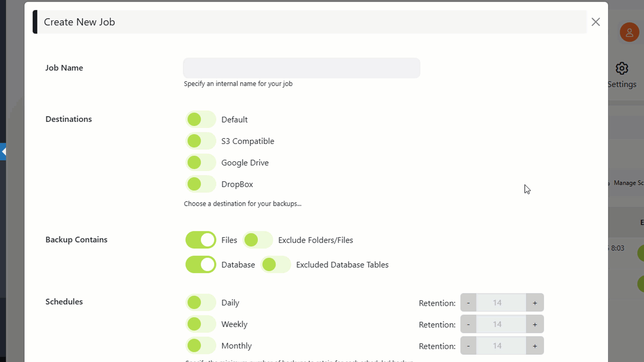The height and width of the screenshot is (362, 644).
Task: Enable the S3 Compatible destination toggle
Action: click(x=200, y=141)
